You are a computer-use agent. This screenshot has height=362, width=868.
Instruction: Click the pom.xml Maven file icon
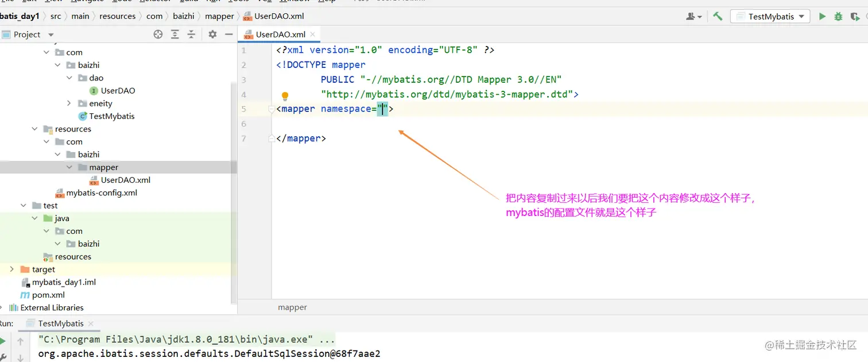pos(25,295)
